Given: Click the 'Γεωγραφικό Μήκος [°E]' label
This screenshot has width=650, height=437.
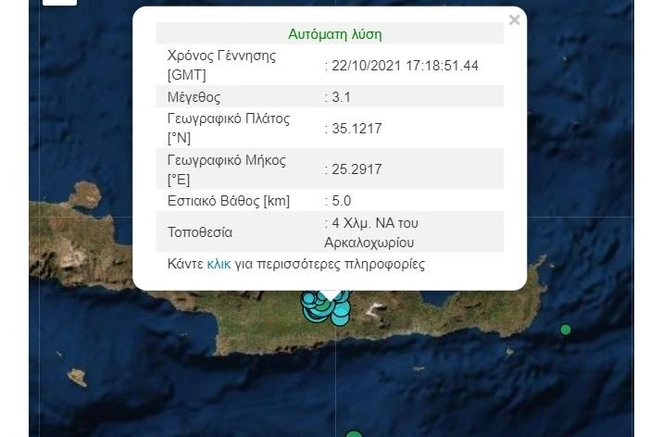Looking at the screenshot, I should click(x=226, y=170).
